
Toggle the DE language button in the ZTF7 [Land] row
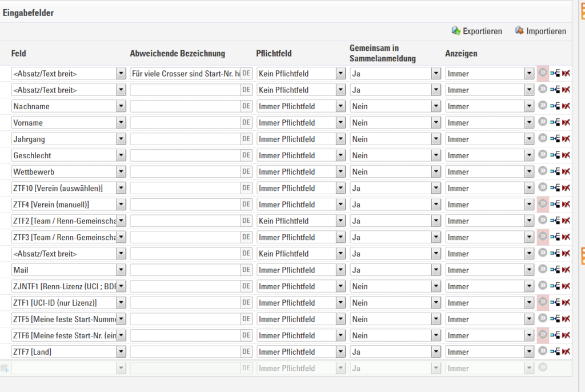pos(246,351)
